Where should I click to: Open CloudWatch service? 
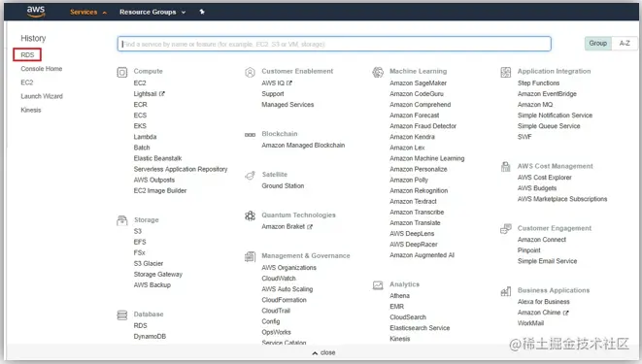tap(279, 279)
